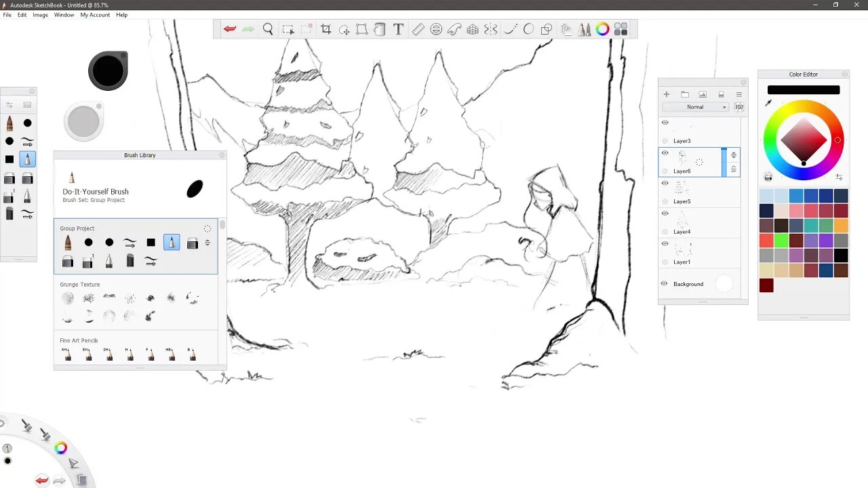Pick the bright green color swatch

[781, 241]
